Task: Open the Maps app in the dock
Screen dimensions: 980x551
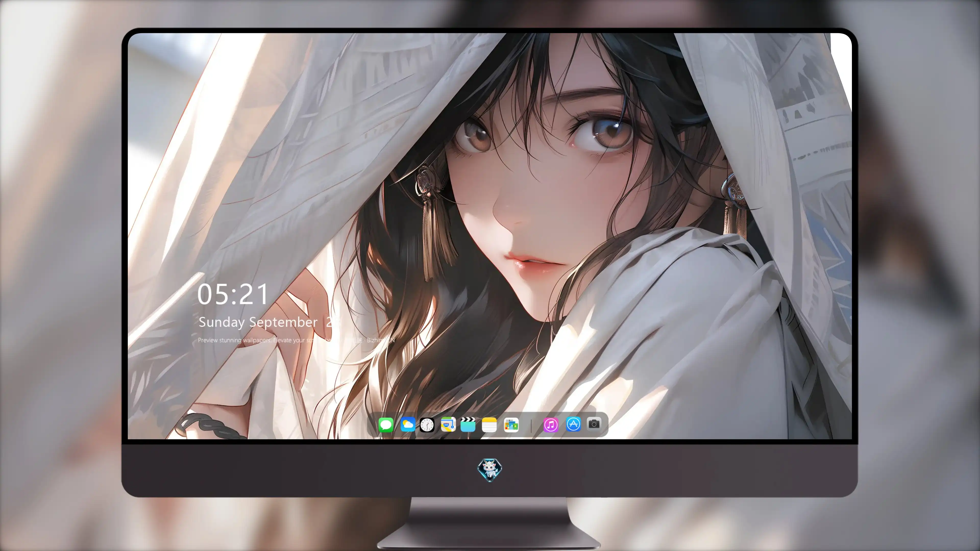Action: (x=448, y=424)
